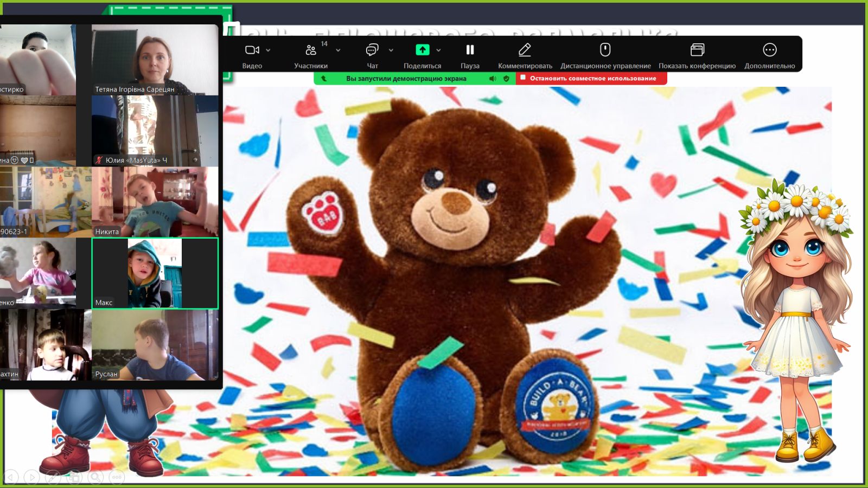Image resolution: width=868 pixels, height=488 pixels.
Task: Click the slideshow zoom magnifier icon
Action: [95, 477]
